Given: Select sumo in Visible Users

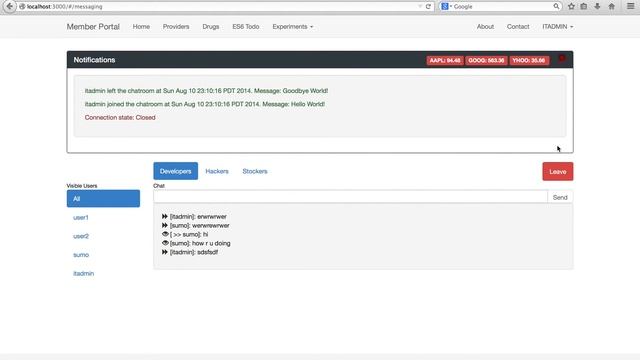Looking at the screenshot, I should pos(103,255).
